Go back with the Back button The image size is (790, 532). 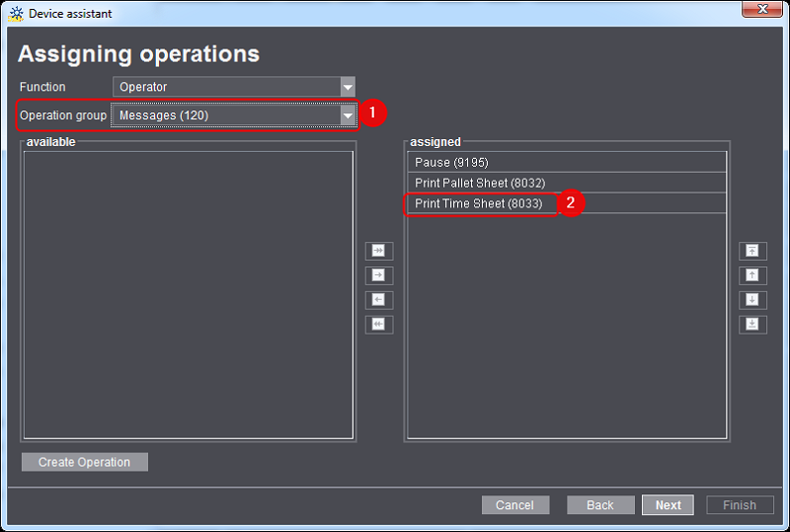pos(600,504)
